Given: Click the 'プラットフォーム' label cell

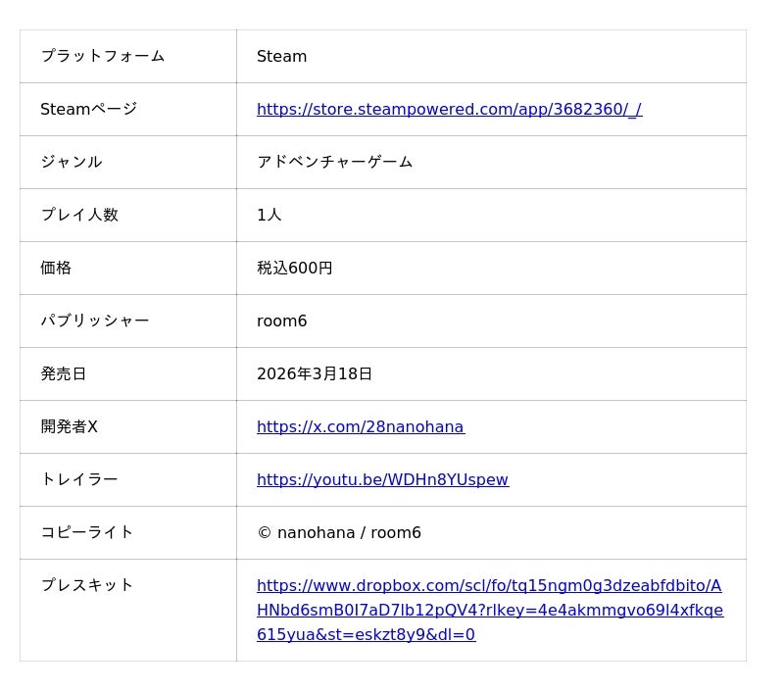Looking at the screenshot, I should click(x=102, y=57).
